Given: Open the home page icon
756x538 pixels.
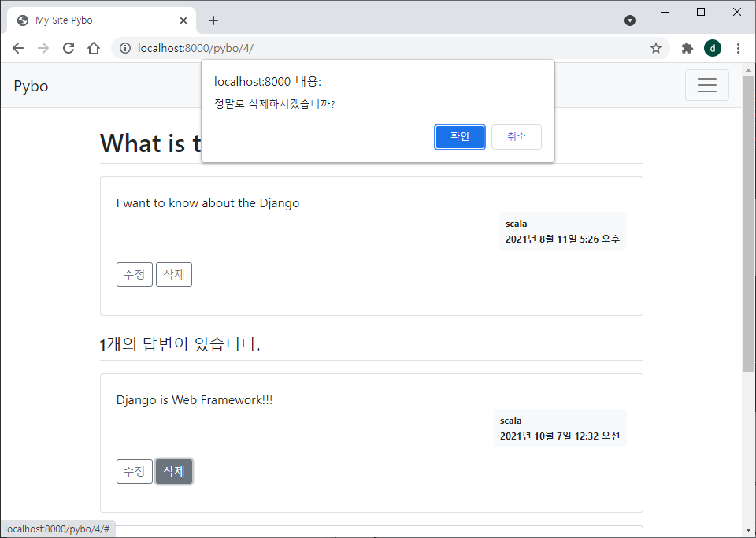Looking at the screenshot, I should tap(94, 48).
